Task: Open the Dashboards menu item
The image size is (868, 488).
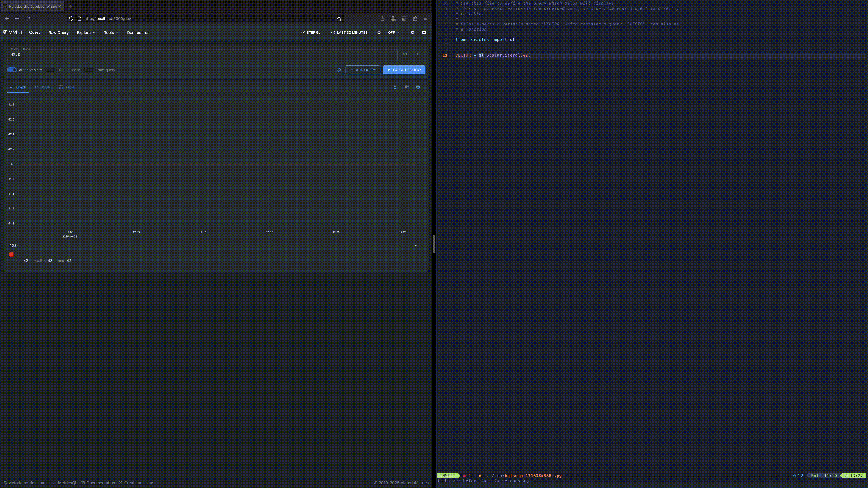Action: (138, 33)
